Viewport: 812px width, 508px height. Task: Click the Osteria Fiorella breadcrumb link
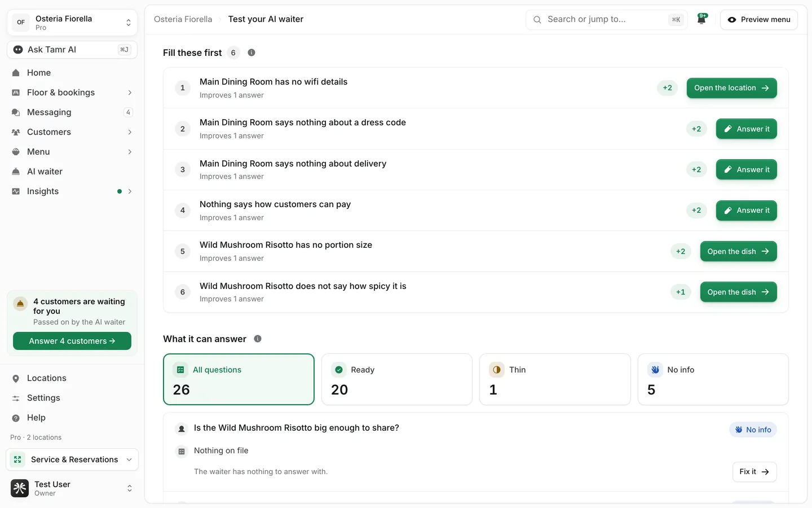[x=183, y=19]
